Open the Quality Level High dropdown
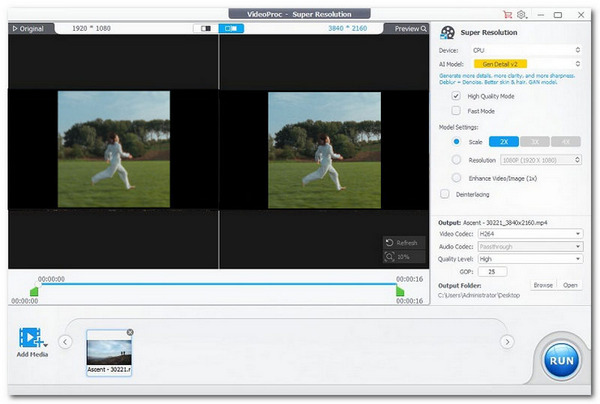The image size is (600, 404). [530, 259]
